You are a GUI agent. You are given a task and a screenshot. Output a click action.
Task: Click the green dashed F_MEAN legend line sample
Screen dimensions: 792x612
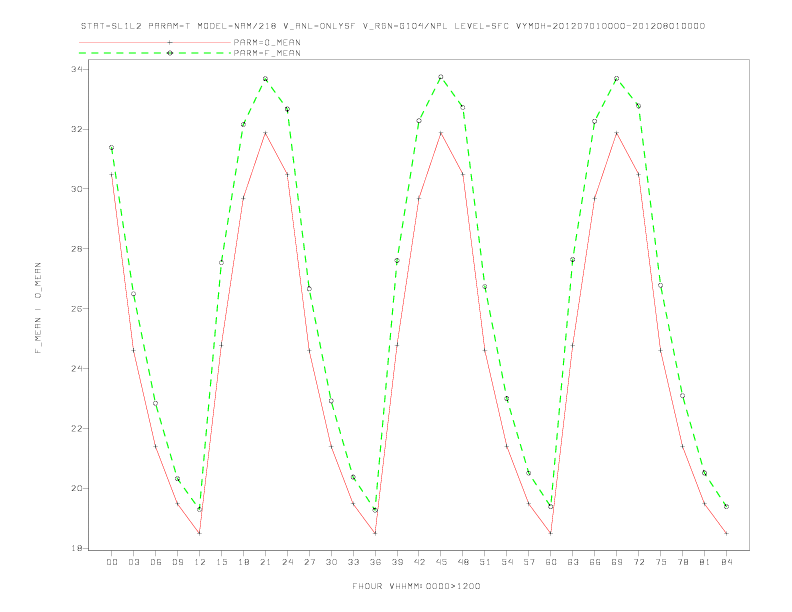[155, 53]
